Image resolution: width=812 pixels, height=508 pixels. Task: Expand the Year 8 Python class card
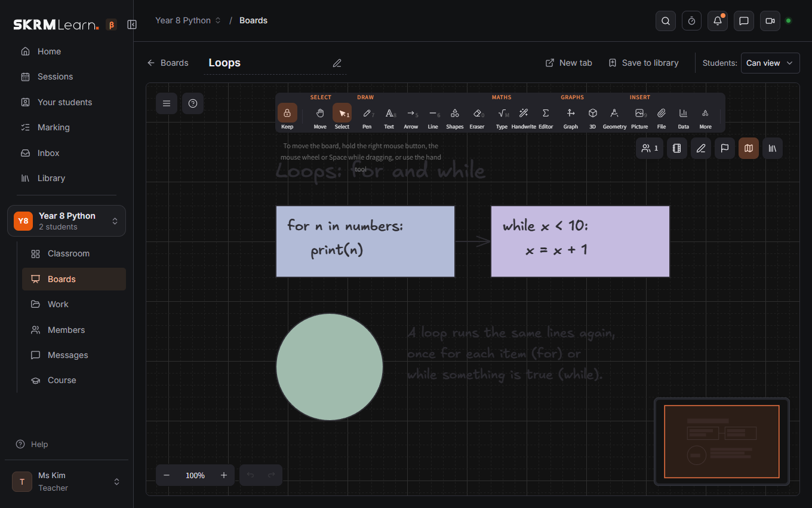(66, 221)
